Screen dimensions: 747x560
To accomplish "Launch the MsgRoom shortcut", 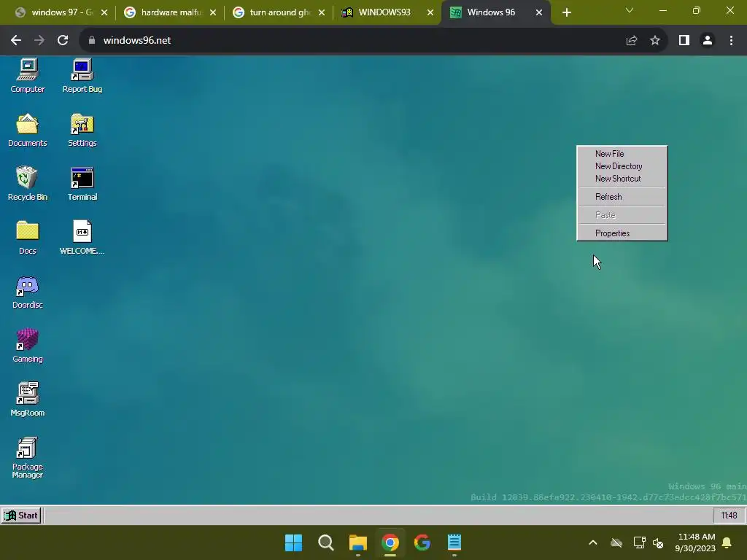I will (27, 399).
